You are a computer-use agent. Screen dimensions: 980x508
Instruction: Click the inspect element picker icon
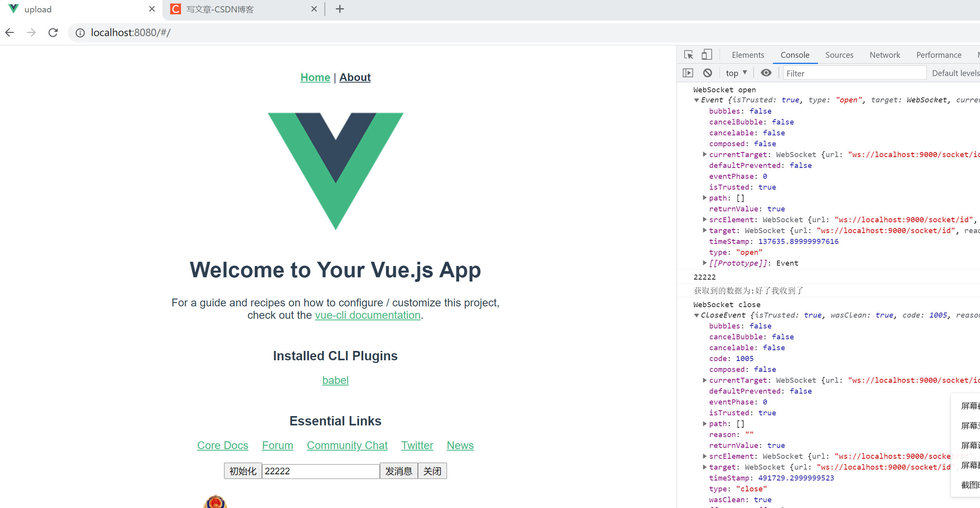(688, 55)
